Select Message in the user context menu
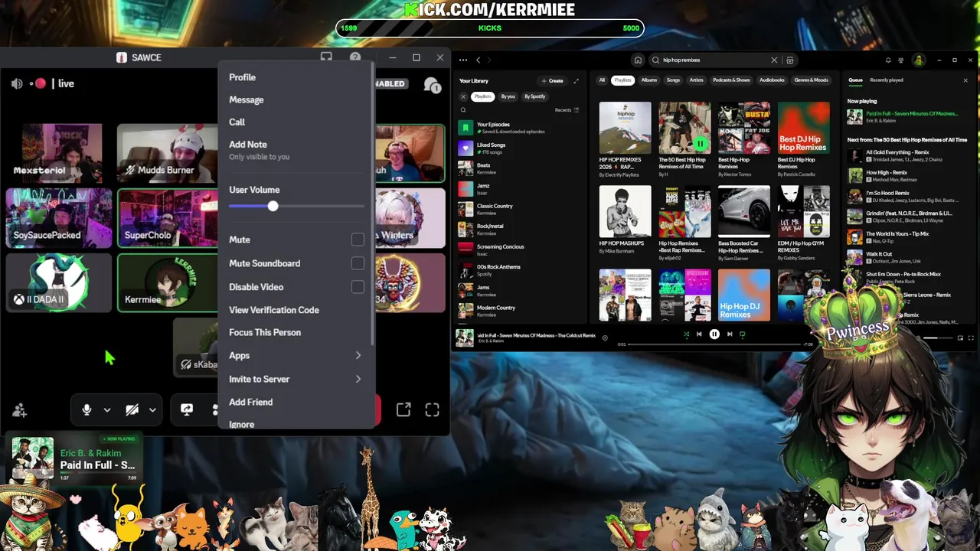Screen dimensions: 980x551 click(295, 99)
